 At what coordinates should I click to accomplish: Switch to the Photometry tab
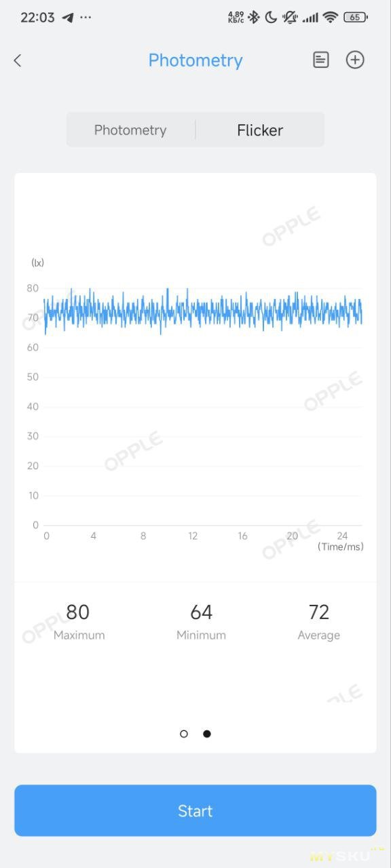[x=130, y=130]
